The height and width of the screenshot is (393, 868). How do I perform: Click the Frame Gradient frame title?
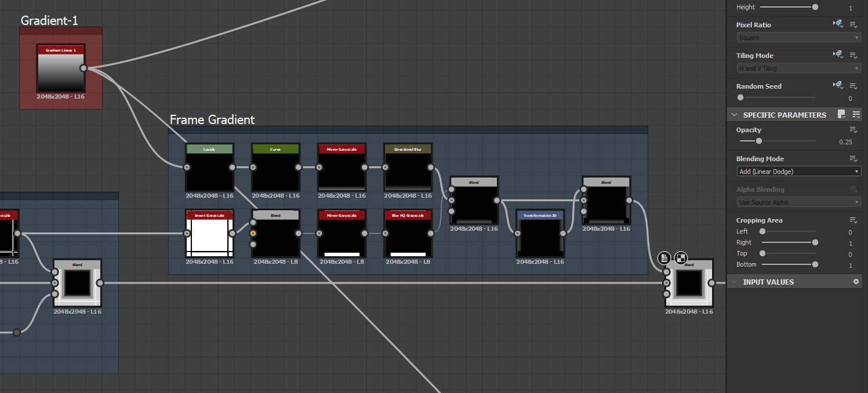pyautogui.click(x=212, y=120)
